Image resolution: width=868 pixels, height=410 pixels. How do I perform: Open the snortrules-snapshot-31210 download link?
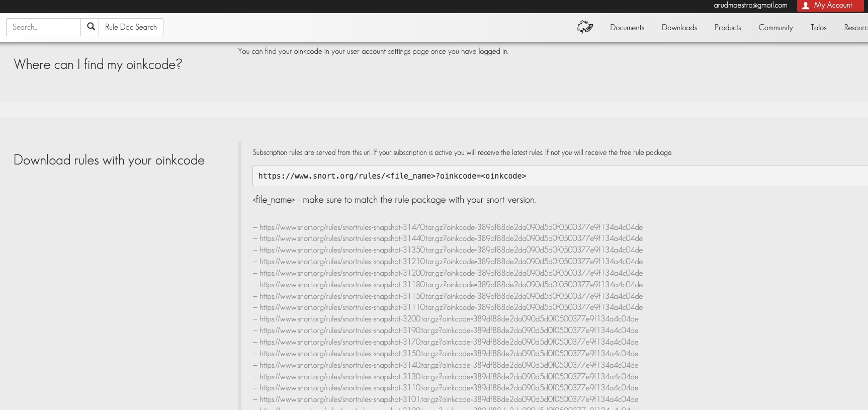pyautogui.click(x=451, y=262)
